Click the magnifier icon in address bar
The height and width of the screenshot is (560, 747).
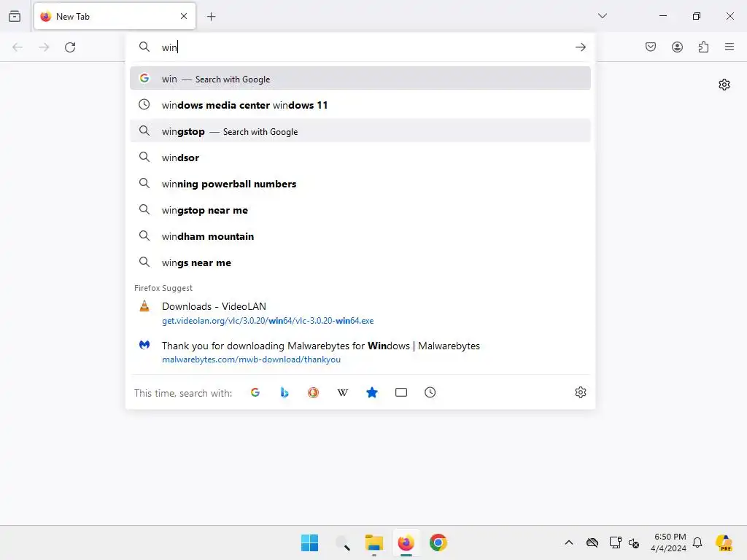coord(144,47)
